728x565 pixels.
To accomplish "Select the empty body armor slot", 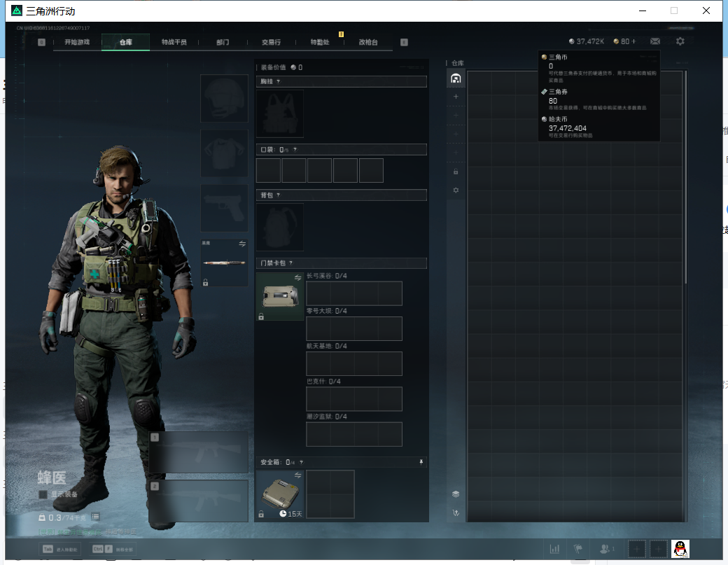I will point(224,153).
